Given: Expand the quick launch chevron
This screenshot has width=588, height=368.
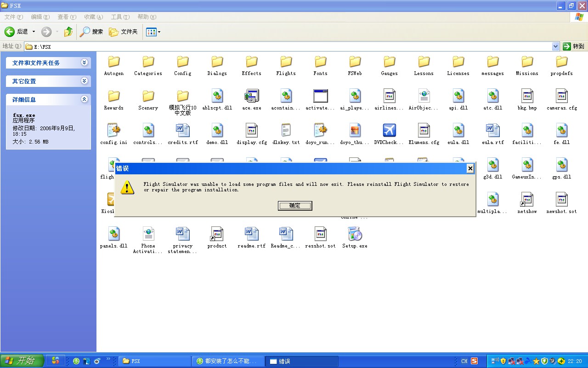Looking at the screenshot, I should [108, 359].
